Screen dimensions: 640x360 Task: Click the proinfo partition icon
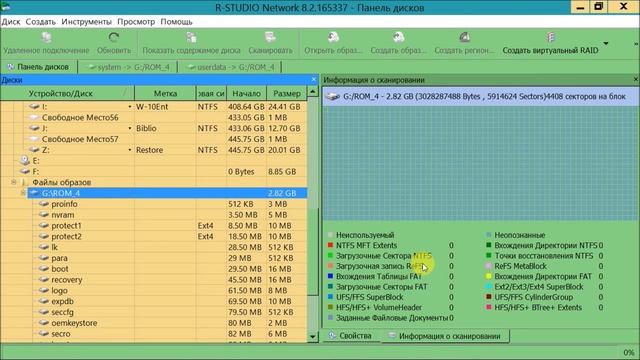tap(44, 204)
